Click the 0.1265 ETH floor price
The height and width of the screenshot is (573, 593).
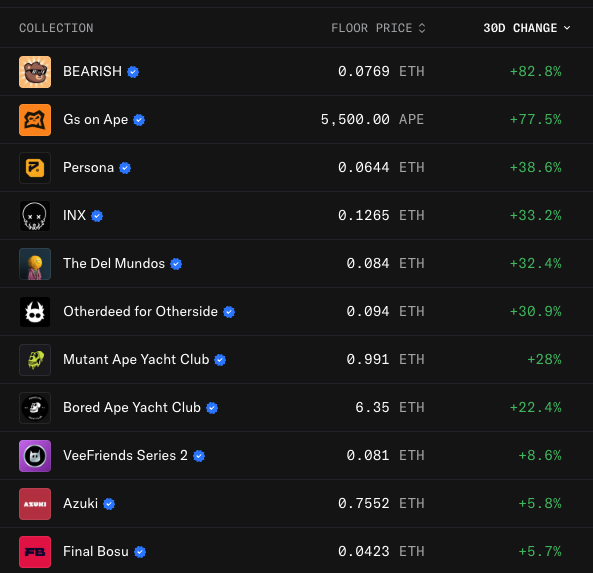pyautogui.click(x=381, y=216)
